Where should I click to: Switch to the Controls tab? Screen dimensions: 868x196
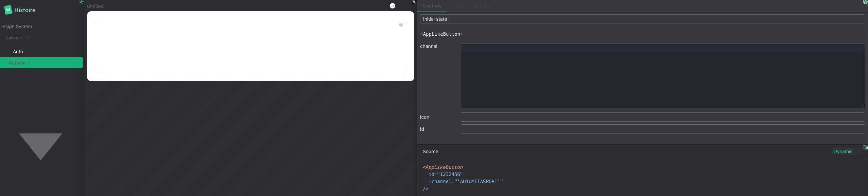pos(432,6)
